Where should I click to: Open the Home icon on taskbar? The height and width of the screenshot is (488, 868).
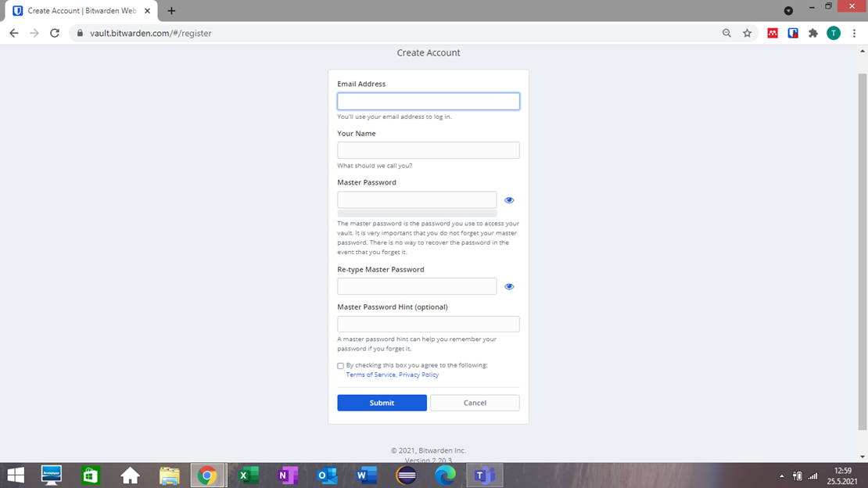click(x=130, y=475)
